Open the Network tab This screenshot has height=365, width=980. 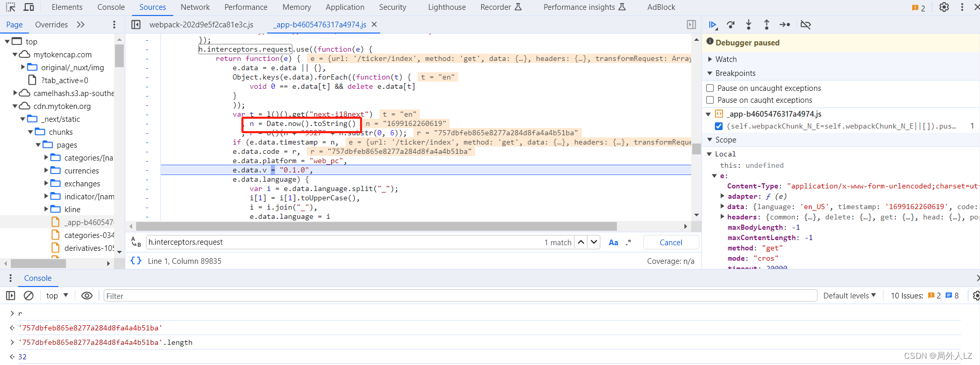tap(195, 7)
